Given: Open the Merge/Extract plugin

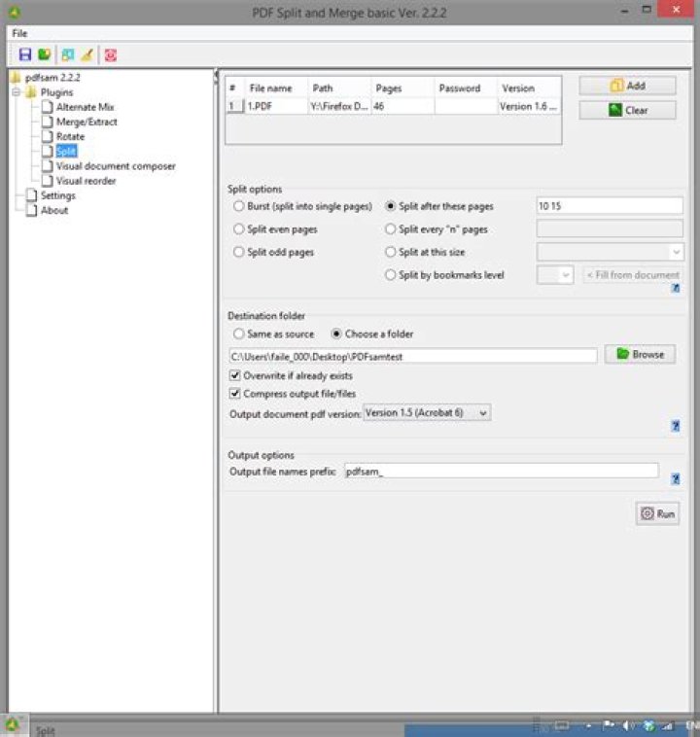Looking at the screenshot, I should [87, 122].
